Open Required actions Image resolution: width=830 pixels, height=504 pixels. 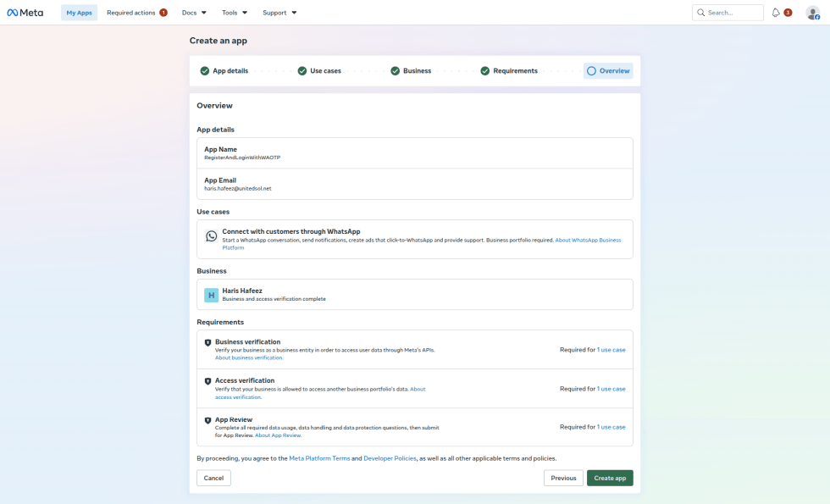tap(131, 13)
